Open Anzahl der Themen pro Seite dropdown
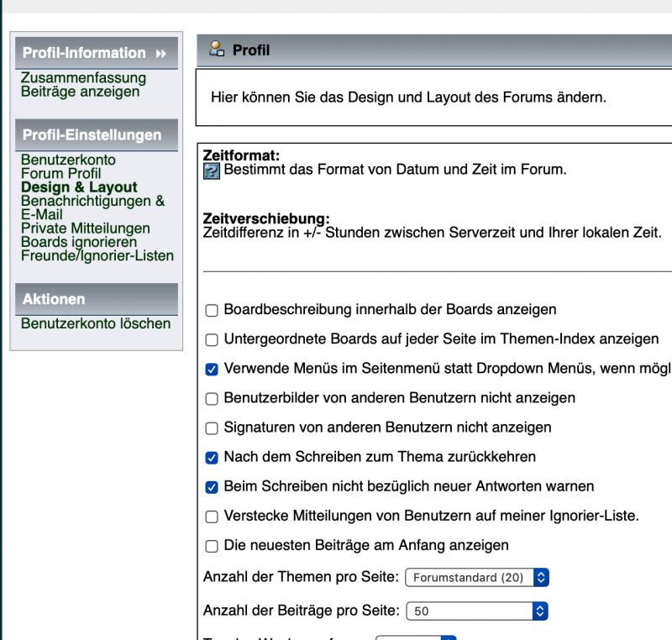 [476, 578]
